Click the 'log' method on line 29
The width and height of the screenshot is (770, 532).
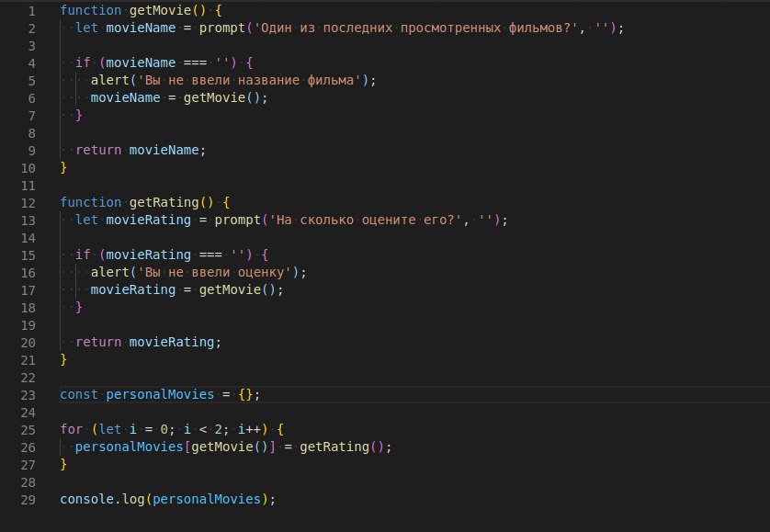(133, 499)
